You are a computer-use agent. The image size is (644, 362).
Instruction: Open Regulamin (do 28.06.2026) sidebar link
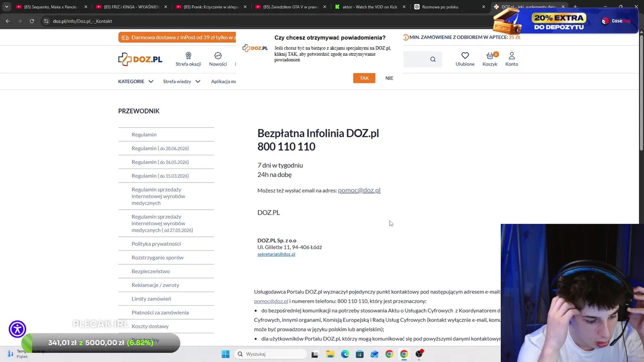click(x=160, y=148)
